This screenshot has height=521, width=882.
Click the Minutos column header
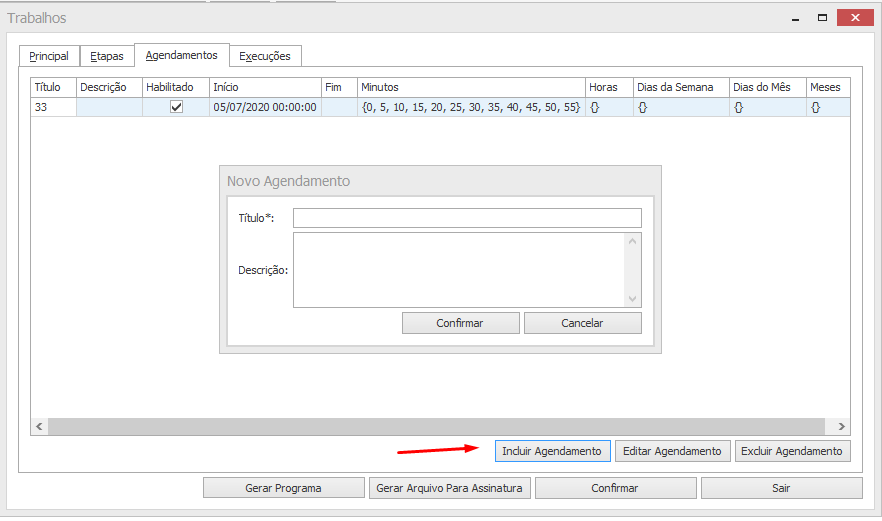[x=471, y=87]
